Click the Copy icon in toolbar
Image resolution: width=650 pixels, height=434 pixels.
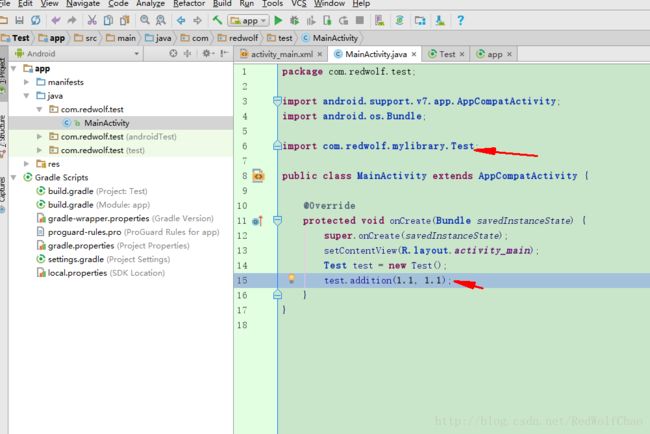pyautogui.click(x=108, y=20)
